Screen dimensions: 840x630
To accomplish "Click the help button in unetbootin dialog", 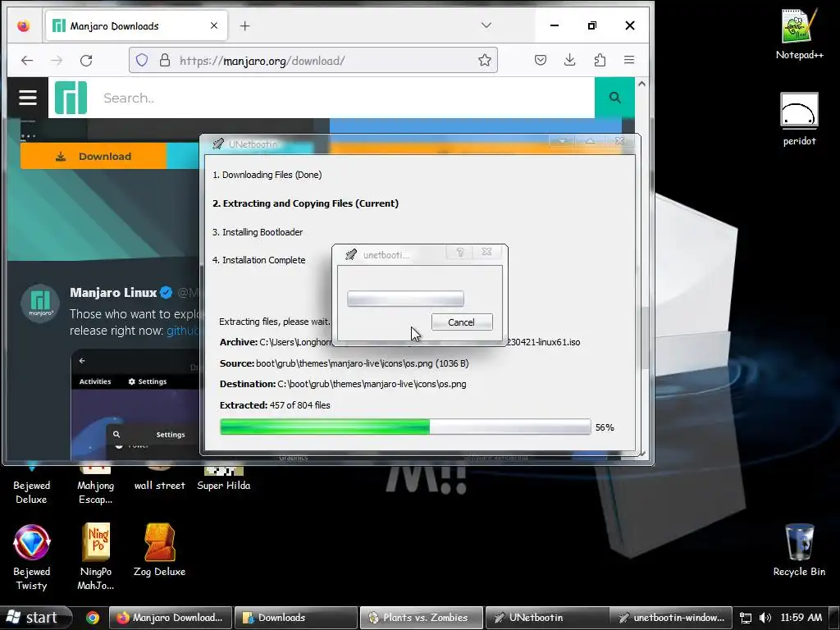I will point(459,252).
